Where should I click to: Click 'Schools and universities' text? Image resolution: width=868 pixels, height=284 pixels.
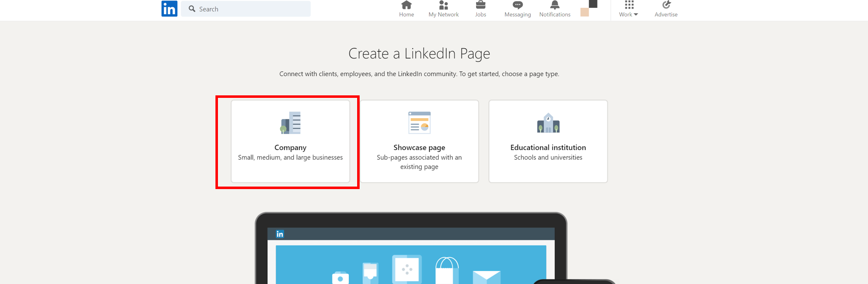coord(548,158)
